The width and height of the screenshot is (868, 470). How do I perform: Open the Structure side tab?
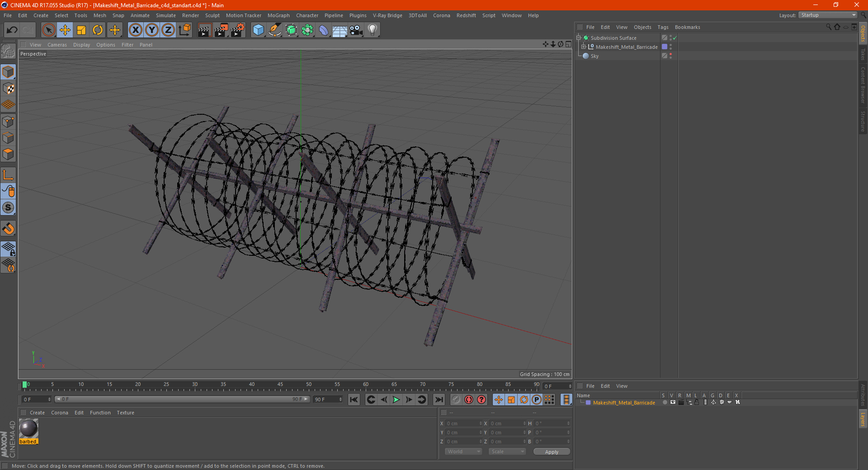(x=863, y=121)
